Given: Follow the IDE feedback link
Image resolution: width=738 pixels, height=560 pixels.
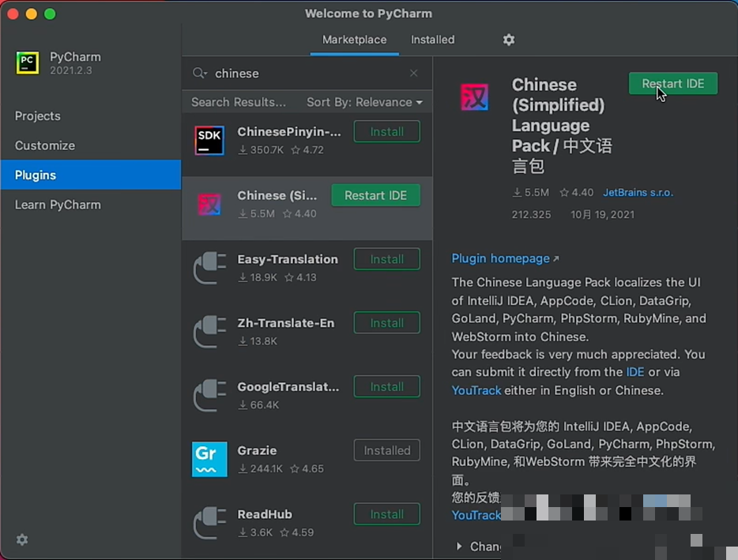Looking at the screenshot, I should tap(635, 372).
